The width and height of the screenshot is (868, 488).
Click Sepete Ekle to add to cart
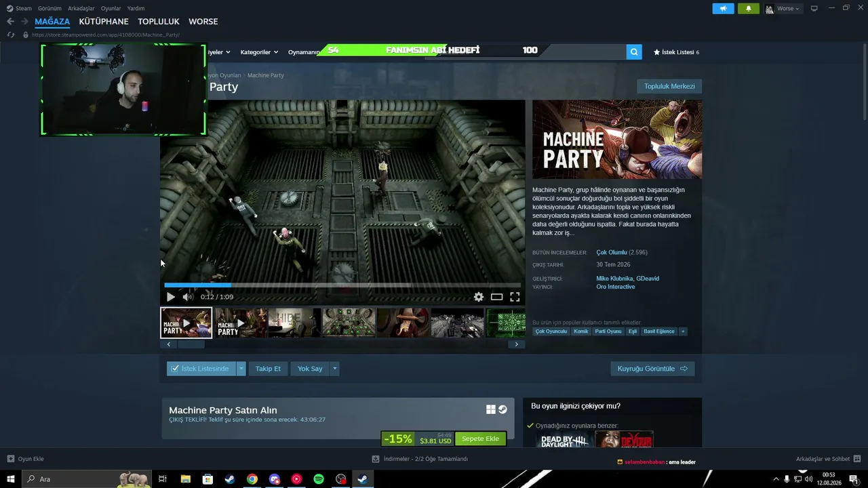480,439
